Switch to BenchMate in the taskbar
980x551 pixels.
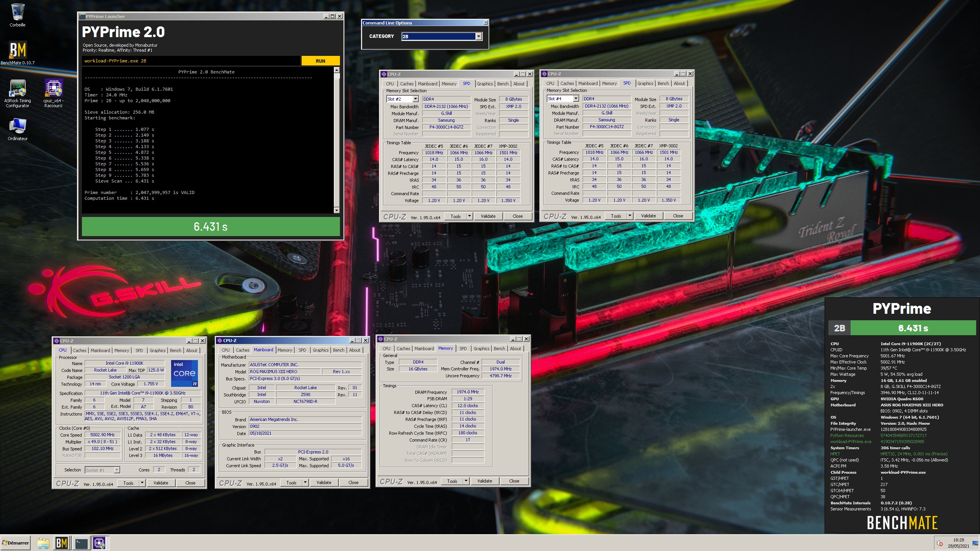62,543
